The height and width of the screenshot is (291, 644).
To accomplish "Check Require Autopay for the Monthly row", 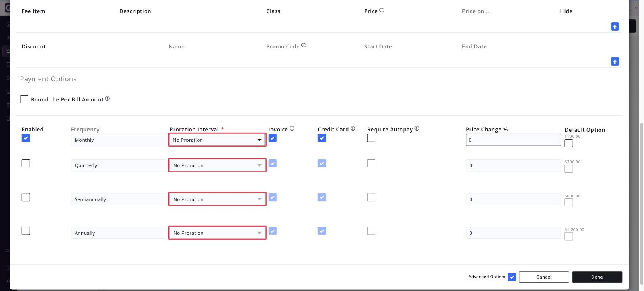I will [x=371, y=138].
